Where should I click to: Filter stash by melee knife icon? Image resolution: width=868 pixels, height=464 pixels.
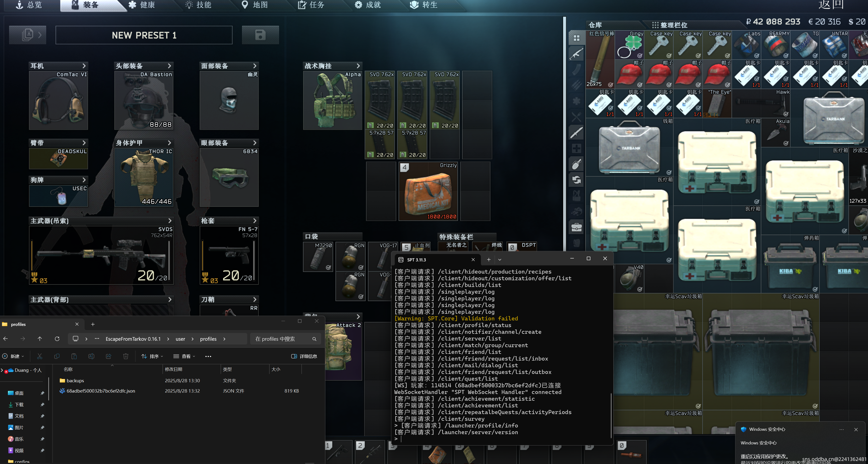[577, 133]
